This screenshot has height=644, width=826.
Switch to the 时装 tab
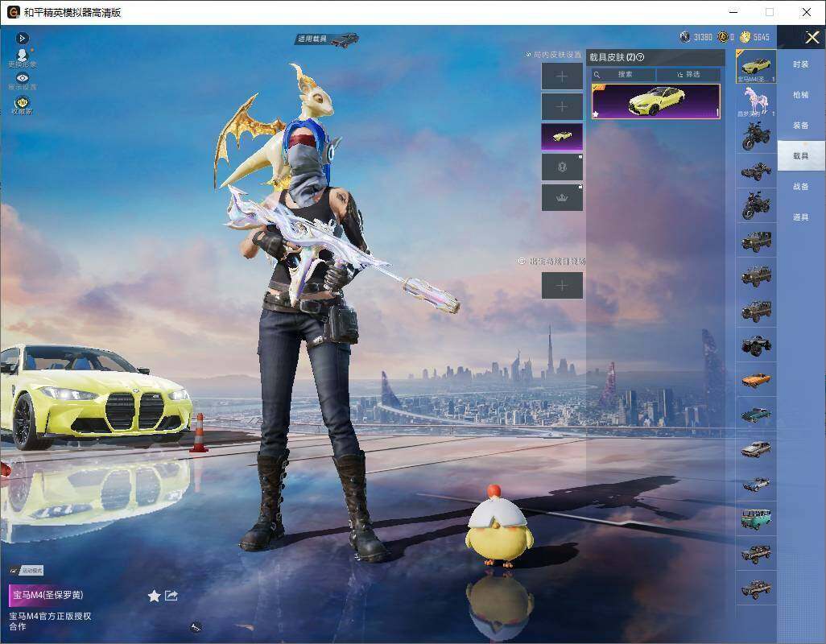click(801, 64)
